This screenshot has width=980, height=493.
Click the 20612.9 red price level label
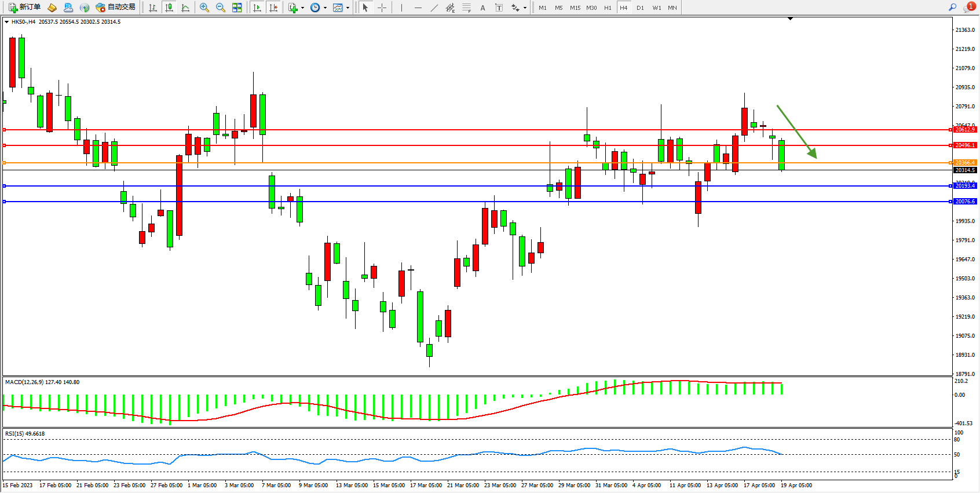click(965, 130)
